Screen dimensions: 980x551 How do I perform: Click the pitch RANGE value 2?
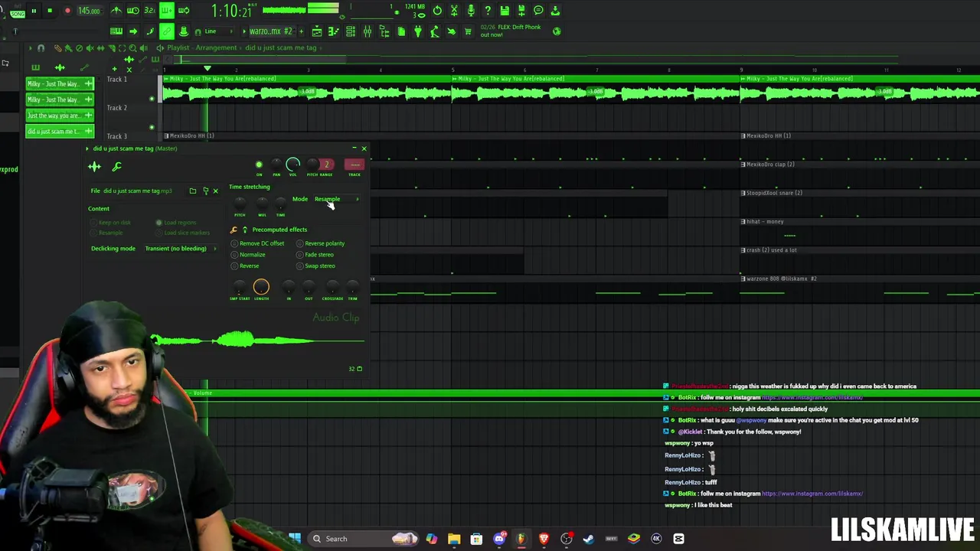pyautogui.click(x=327, y=165)
